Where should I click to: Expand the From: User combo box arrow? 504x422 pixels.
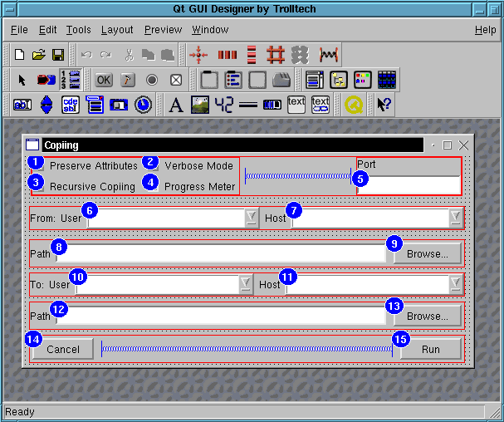(x=252, y=218)
